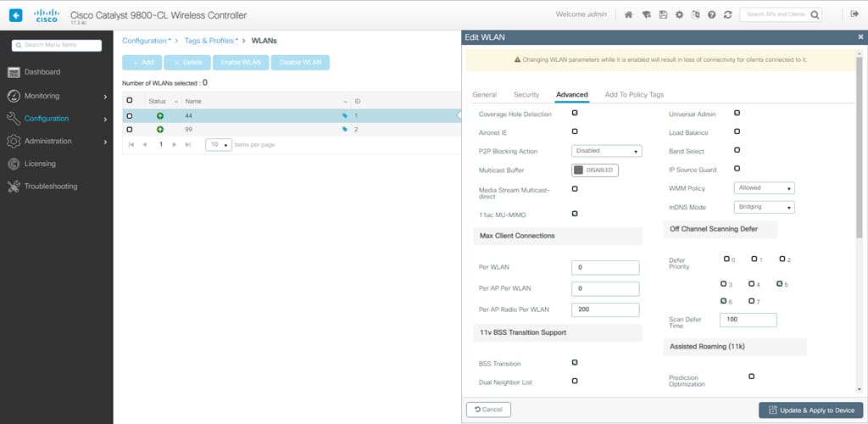Viewport: 868px width, 424px height.
Task: Toggle Universal Admin checkbox
Action: [x=737, y=113]
